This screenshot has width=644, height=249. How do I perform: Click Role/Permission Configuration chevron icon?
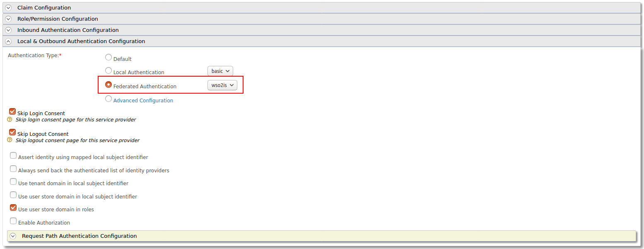click(8, 19)
